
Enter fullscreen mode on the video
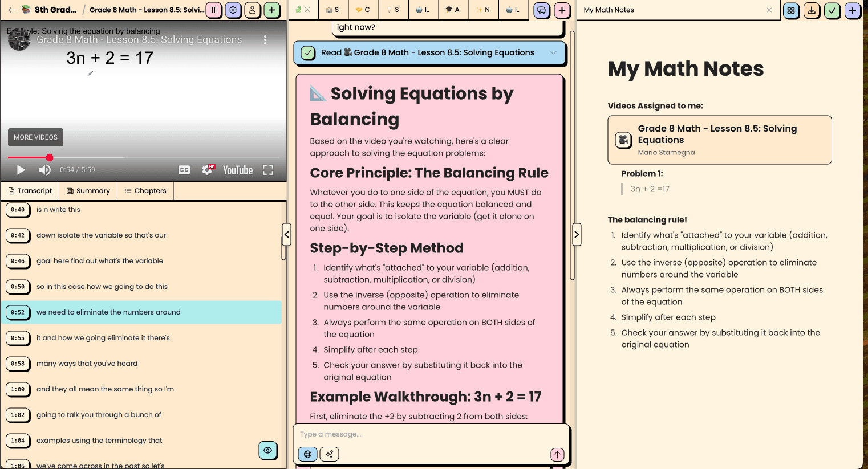click(x=268, y=170)
